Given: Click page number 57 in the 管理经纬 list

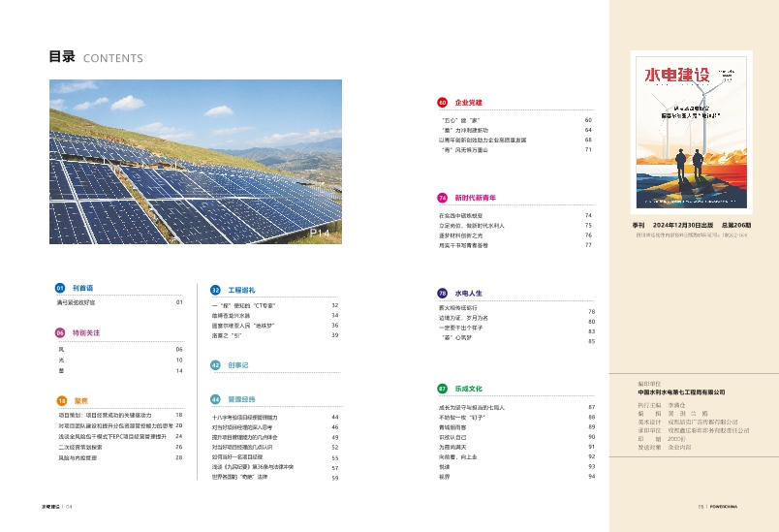Looking at the screenshot, I should pyautogui.click(x=335, y=468).
